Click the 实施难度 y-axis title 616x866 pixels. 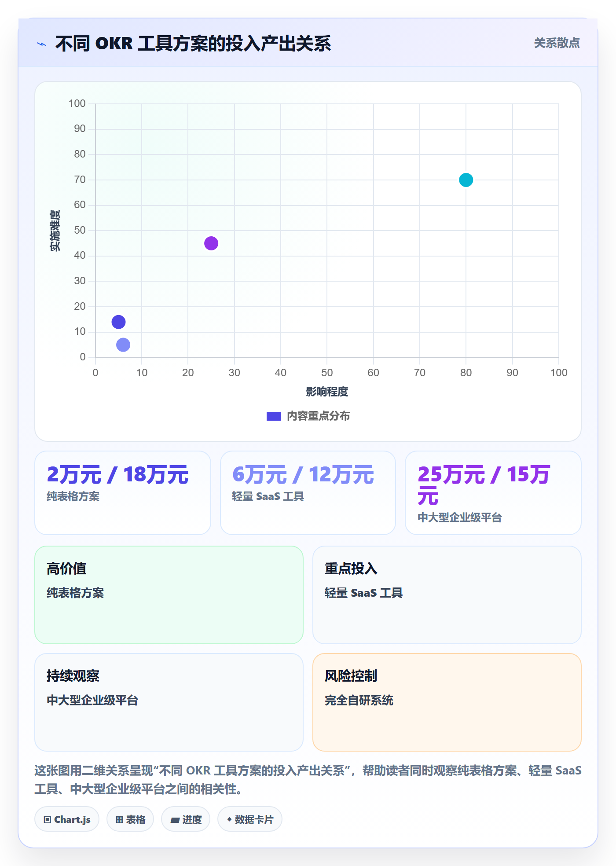point(55,231)
